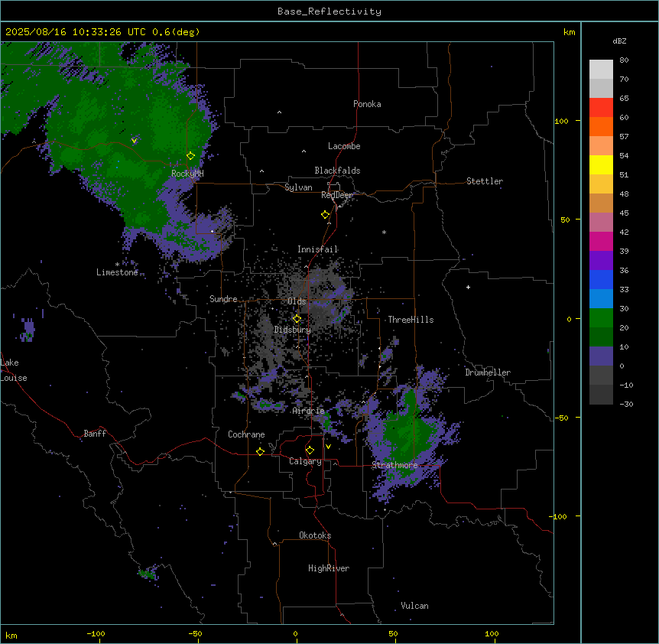Select the slate purple 0-10 dBZ swatch
Screen dimensions: 659x644
click(x=601, y=356)
